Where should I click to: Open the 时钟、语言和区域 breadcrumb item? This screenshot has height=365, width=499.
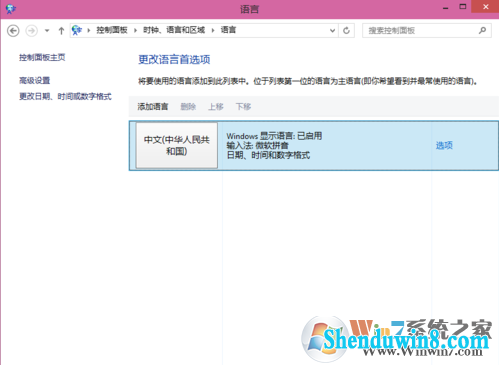click(174, 30)
